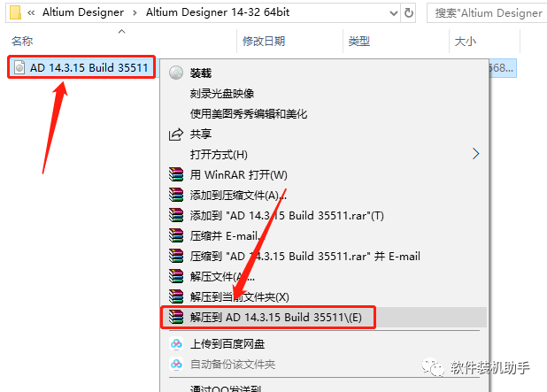This screenshot has width=547, height=392.
Task: Click the Altium Designer breadcrumb segment
Action: pos(83,12)
